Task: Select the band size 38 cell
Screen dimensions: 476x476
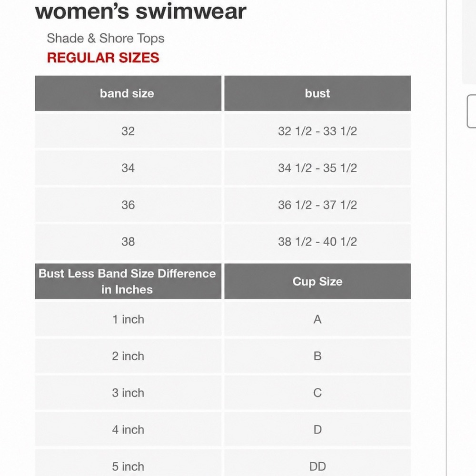Action: [x=128, y=242]
